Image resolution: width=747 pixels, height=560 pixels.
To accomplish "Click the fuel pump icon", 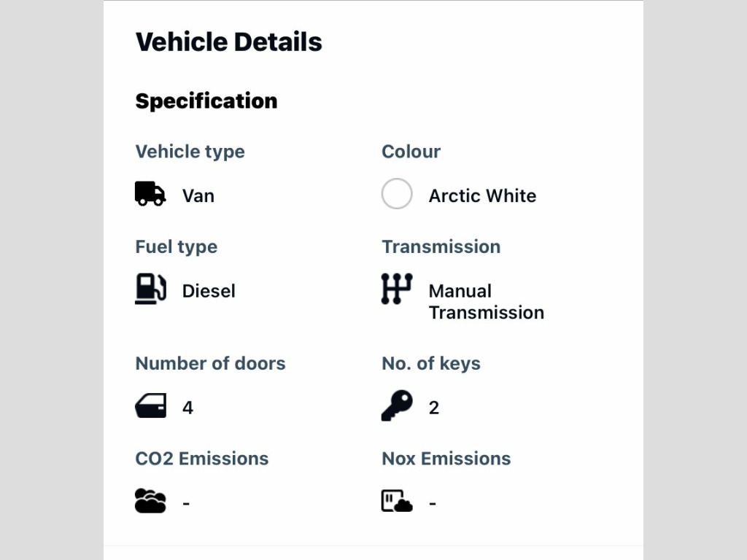I will tap(150, 289).
